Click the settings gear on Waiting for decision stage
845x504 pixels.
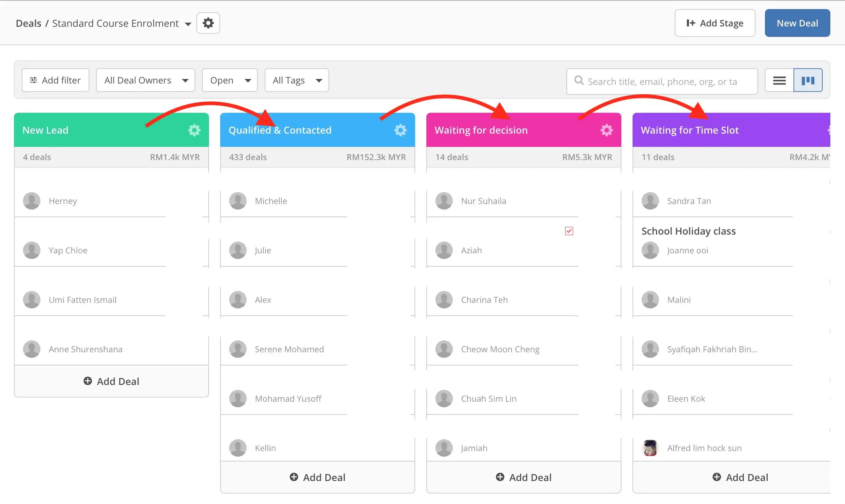[607, 129]
